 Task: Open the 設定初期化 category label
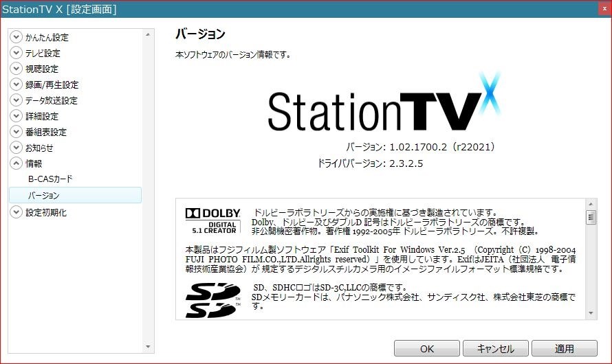pyautogui.click(x=46, y=212)
